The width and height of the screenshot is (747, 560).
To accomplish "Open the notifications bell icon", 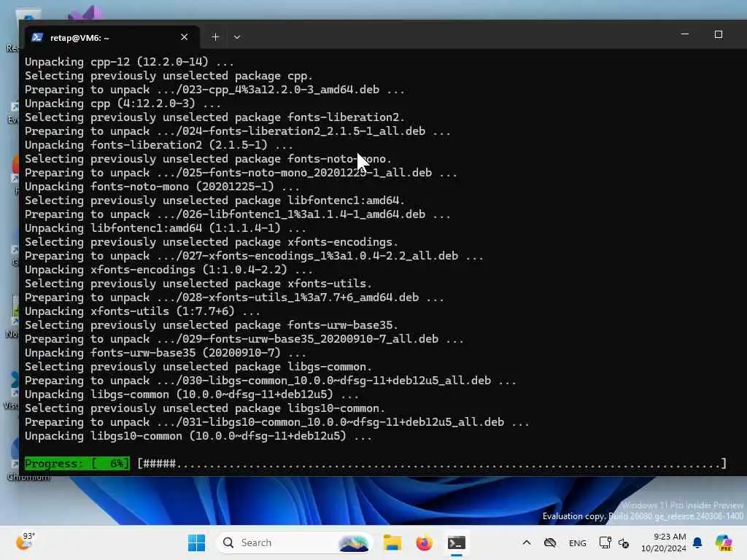I will click(697, 542).
